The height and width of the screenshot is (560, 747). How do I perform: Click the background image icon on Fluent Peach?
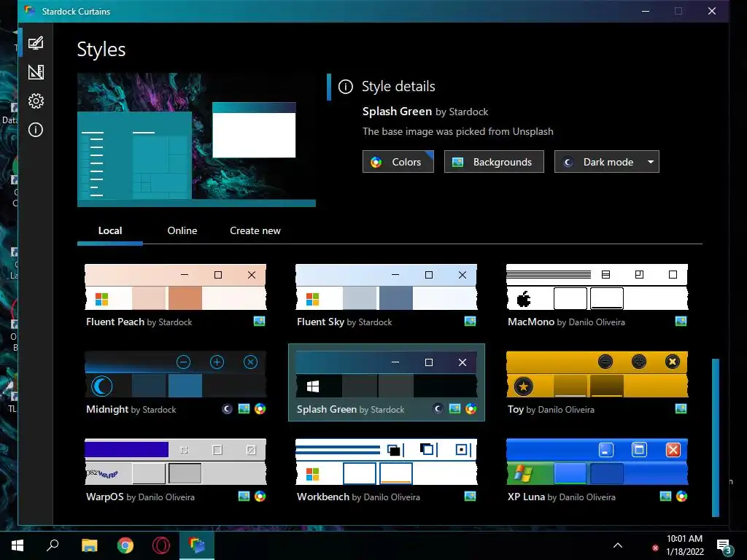(259, 322)
